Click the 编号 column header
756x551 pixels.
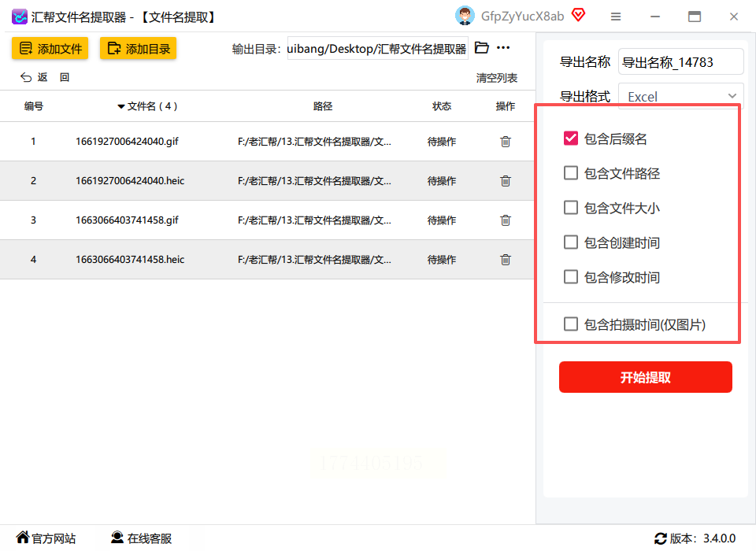34,106
